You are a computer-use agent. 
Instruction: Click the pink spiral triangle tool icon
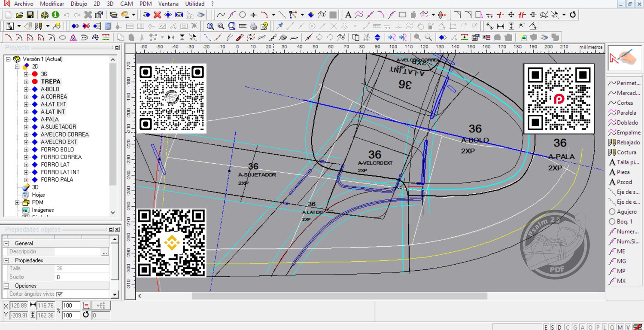pos(73,37)
